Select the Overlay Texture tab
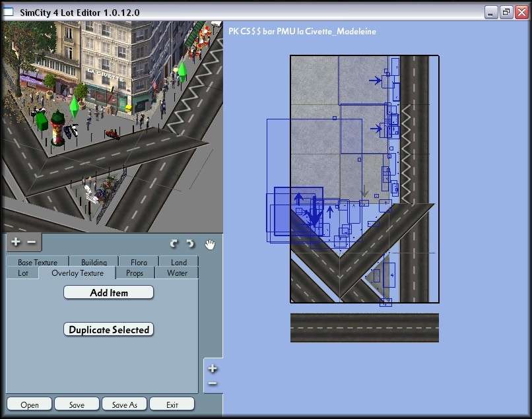Screen dimensions: 532x419 pos(78,273)
